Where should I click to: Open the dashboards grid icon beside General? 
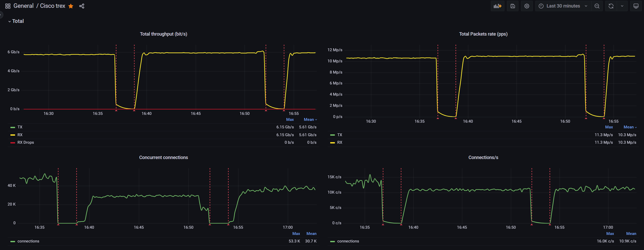pyautogui.click(x=8, y=6)
